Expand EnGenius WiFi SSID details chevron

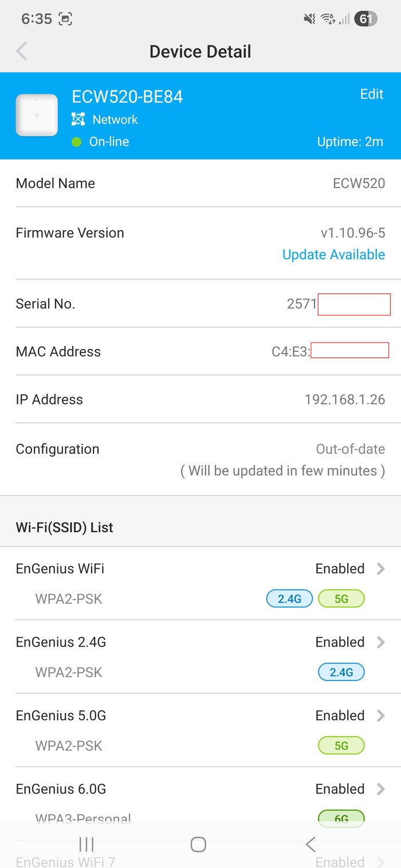pos(380,569)
